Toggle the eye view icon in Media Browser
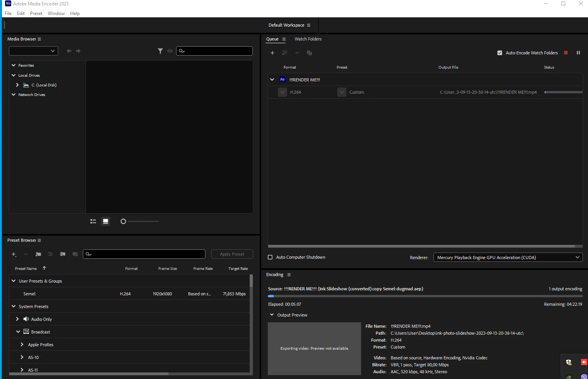 coord(170,51)
